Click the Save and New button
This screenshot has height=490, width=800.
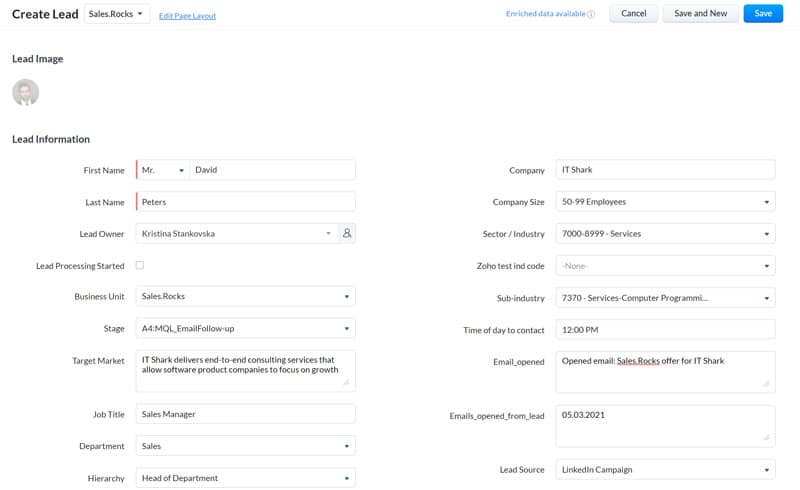(x=701, y=13)
